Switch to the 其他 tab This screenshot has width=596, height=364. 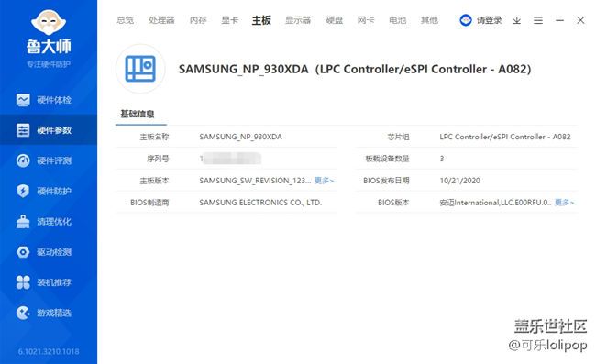coord(429,20)
